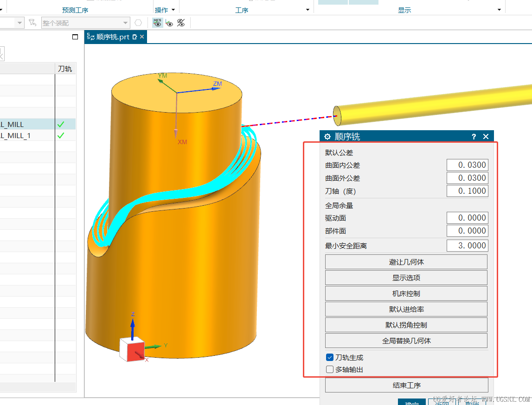The height and width of the screenshot is (405, 532).
Task: Click the crossed-out eye hide icon
Action: (x=181, y=23)
